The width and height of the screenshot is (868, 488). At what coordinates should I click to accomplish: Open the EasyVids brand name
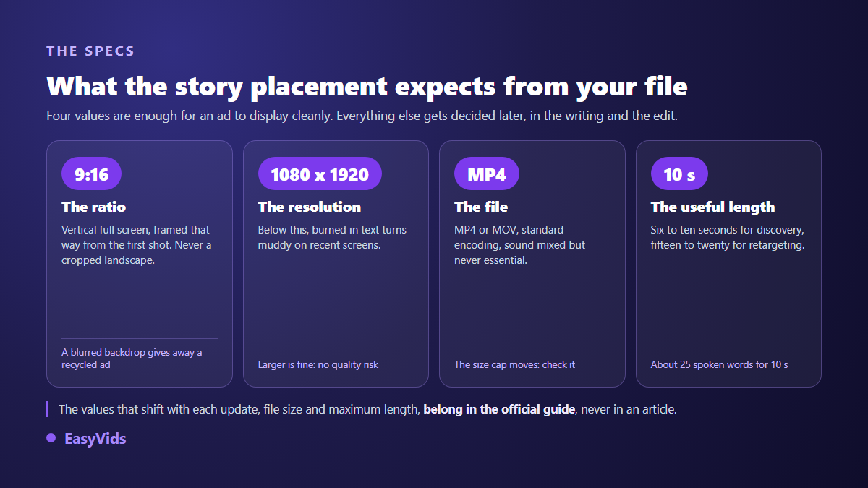click(x=95, y=438)
